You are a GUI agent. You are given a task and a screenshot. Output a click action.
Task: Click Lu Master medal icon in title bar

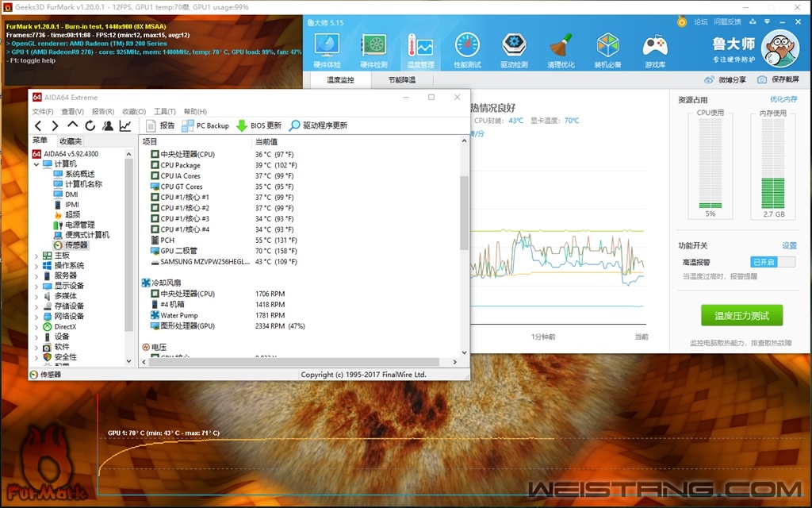click(681, 21)
